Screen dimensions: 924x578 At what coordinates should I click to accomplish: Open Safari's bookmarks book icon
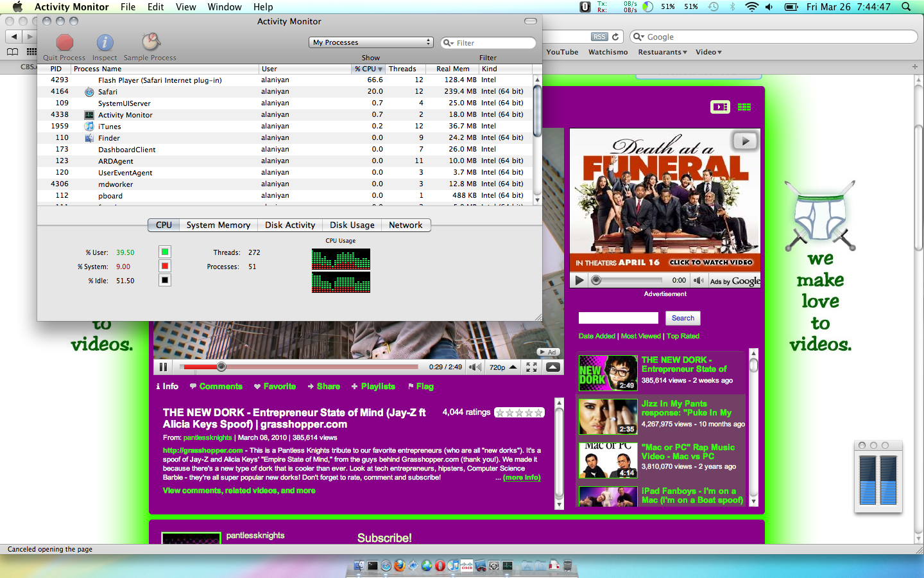(x=12, y=52)
